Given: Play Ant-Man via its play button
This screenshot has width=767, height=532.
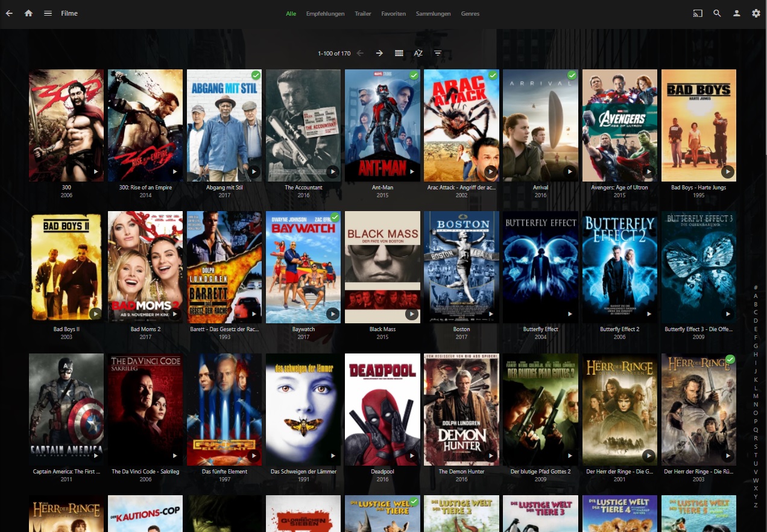Looking at the screenshot, I should pyautogui.click(x=412, y=172).
